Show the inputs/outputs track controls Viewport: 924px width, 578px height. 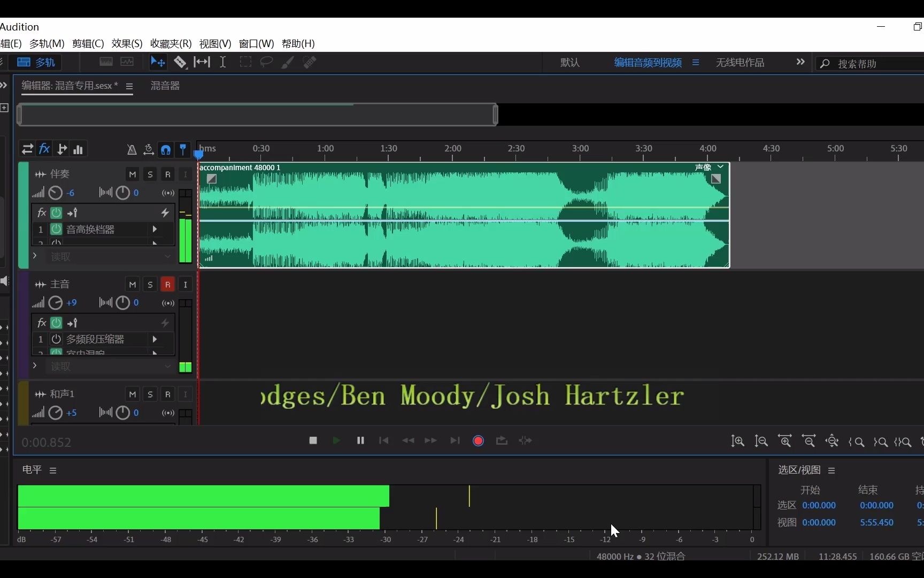point(27,149)
